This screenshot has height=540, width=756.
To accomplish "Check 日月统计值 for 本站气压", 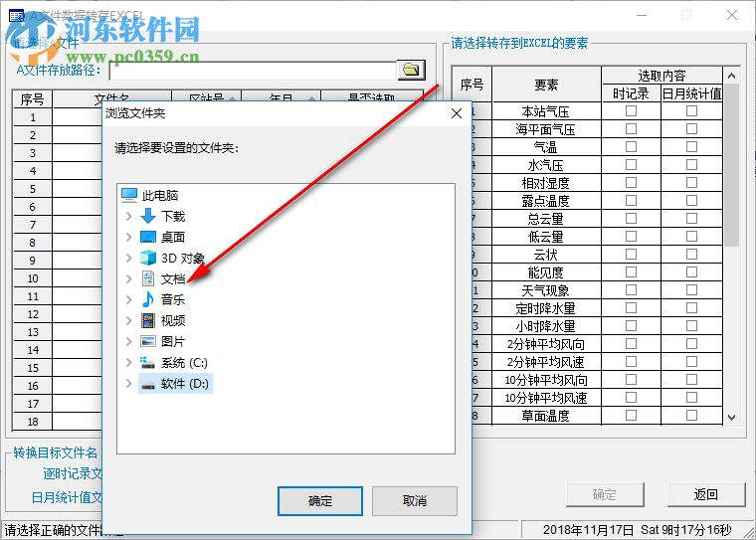I will 691,111.
